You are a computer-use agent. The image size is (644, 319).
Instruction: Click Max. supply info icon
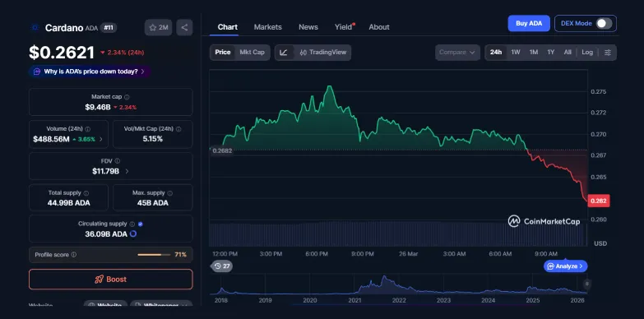[170, 193]
